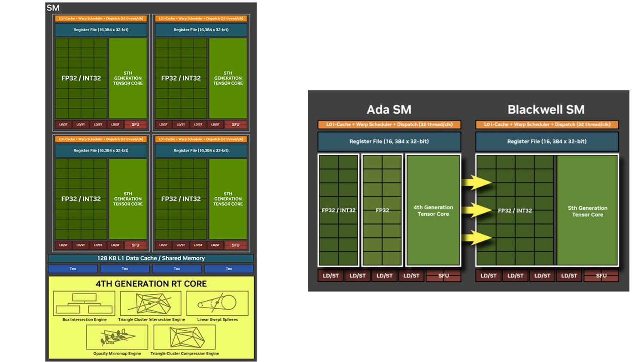Enable the top-left FP32 / INT32 block
The height and width of the screenshot is (362, 644).
[81, 78]
